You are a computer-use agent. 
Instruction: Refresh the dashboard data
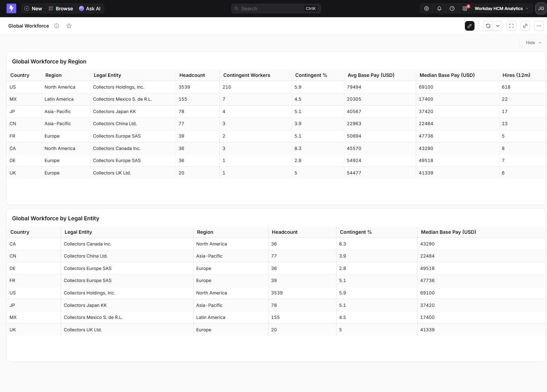coord(488,26)
